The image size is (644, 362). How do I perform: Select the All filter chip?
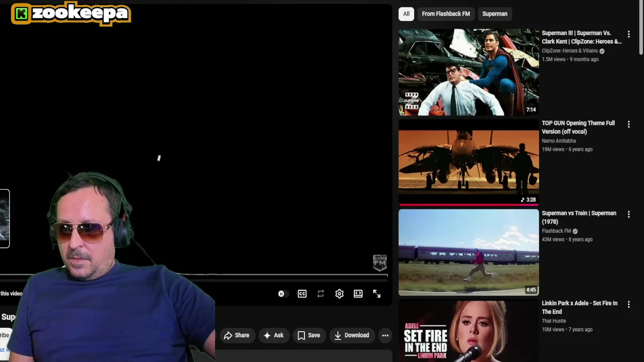(x=406, y=14)
